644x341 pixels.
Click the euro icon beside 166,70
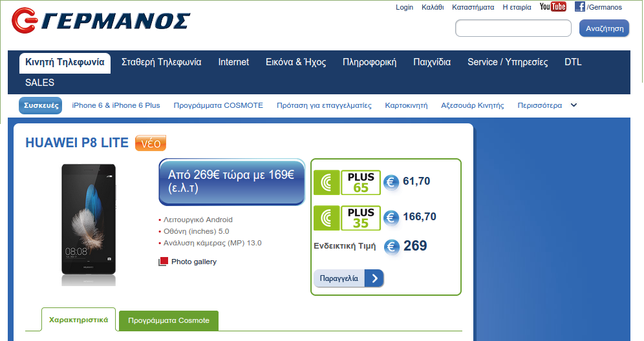391,218
